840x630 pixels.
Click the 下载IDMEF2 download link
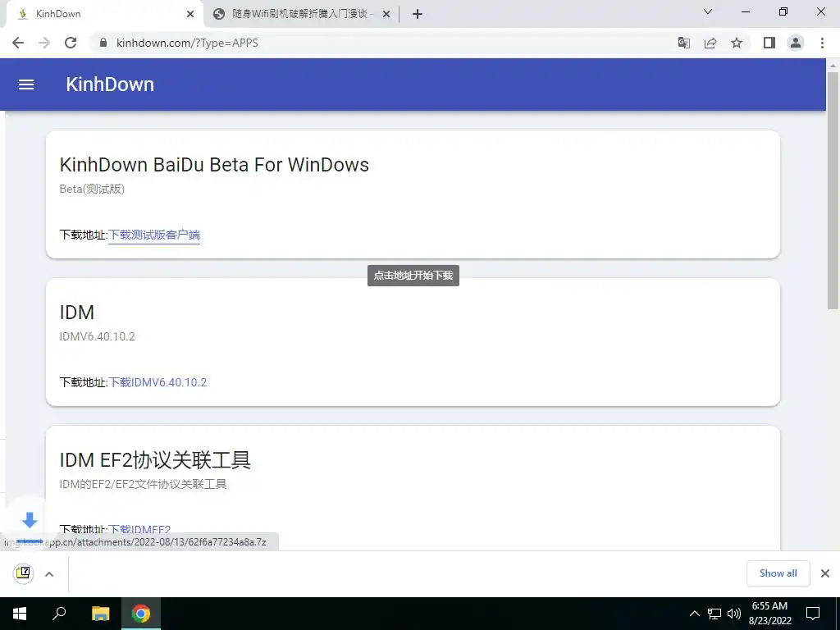[139, 530]
